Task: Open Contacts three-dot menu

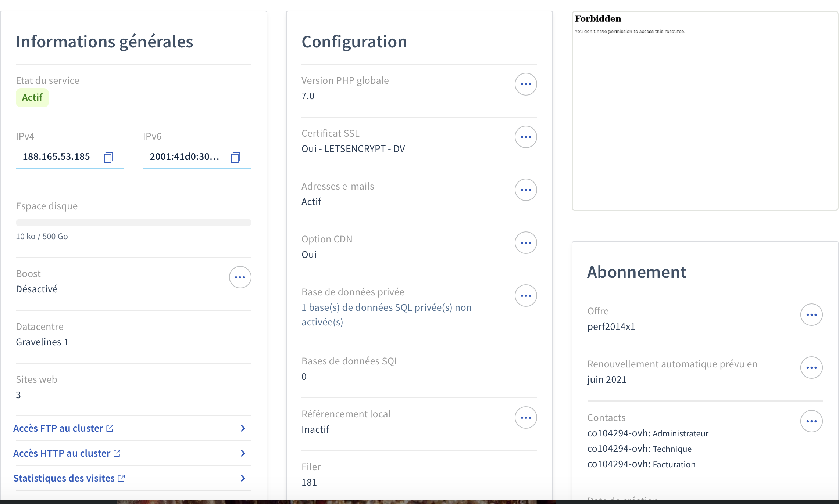Action: click(811, 421)
